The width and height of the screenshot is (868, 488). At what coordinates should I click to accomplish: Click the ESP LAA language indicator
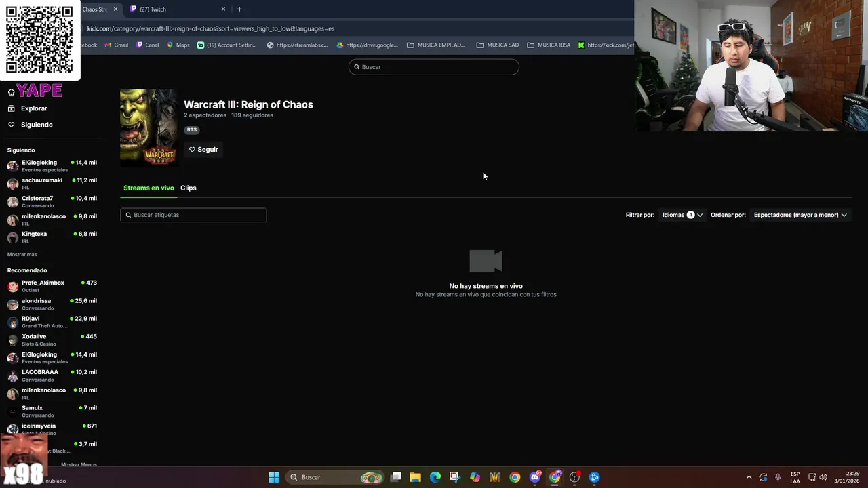coord(795,477)
